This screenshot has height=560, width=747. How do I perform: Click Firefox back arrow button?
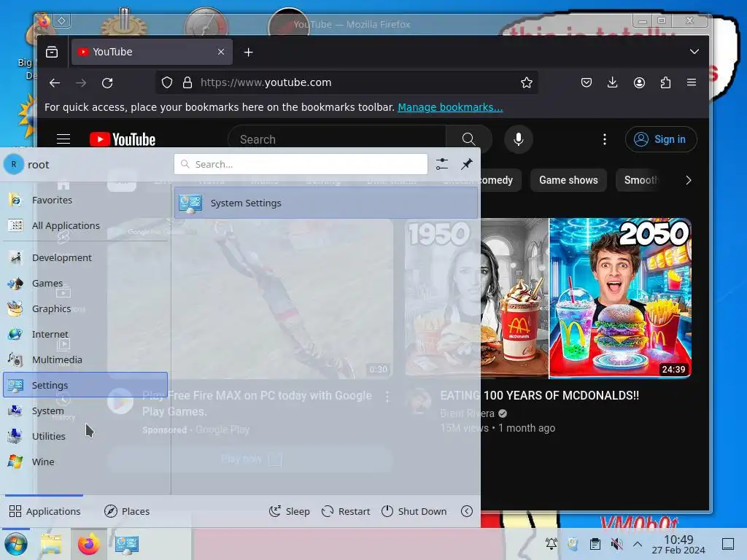[55, 83]
